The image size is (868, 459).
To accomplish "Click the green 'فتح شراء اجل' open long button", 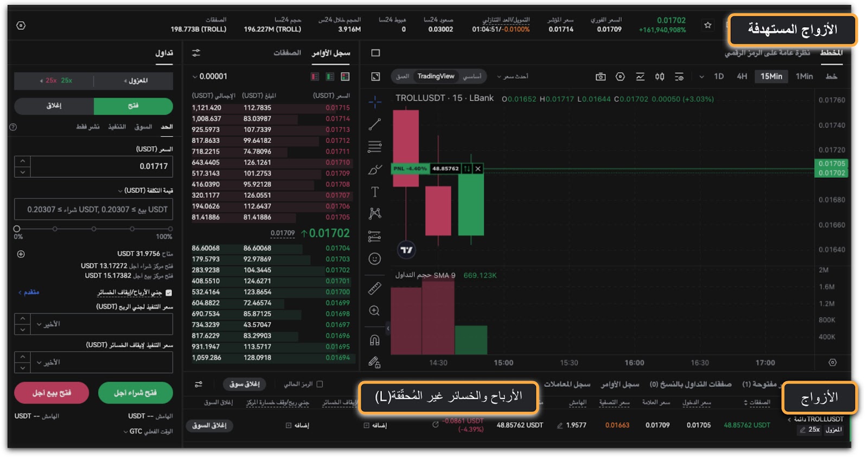I will tap(135, 393).
